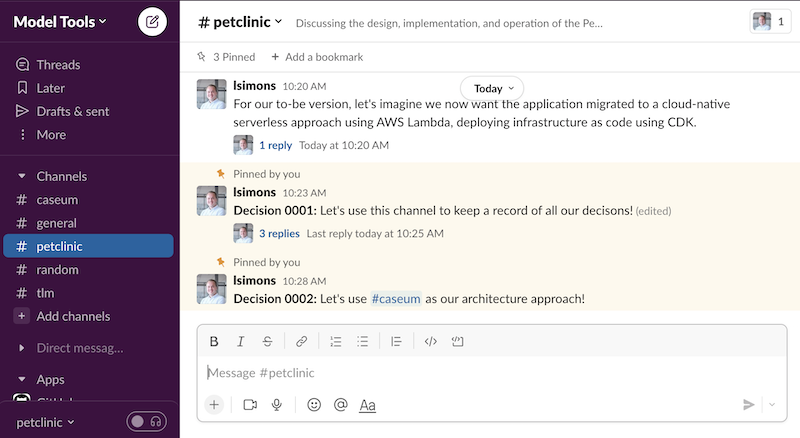Screen dimensions: 800x438
Task: Record an audio clip with microphone
Action: [x=277, y=405]
